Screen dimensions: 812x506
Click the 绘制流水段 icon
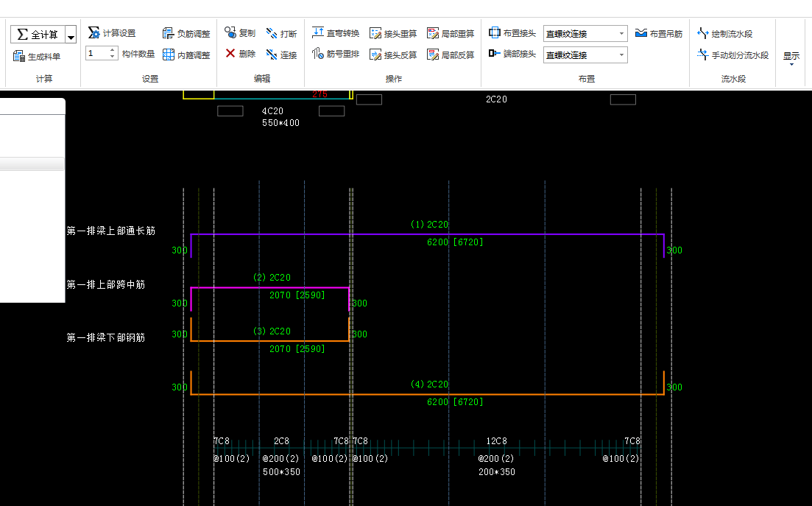click(703, 34)
